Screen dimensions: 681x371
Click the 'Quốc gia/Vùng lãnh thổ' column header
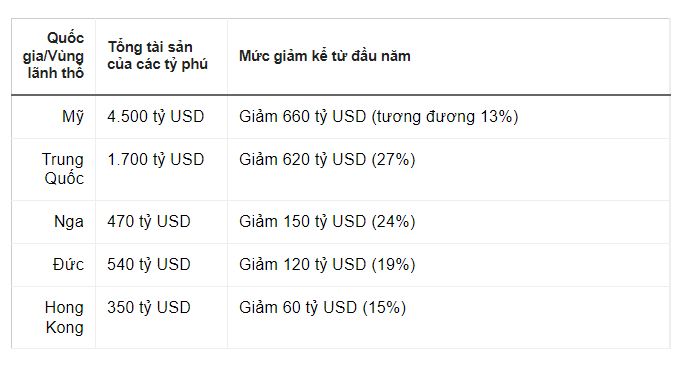coord(53,55)
